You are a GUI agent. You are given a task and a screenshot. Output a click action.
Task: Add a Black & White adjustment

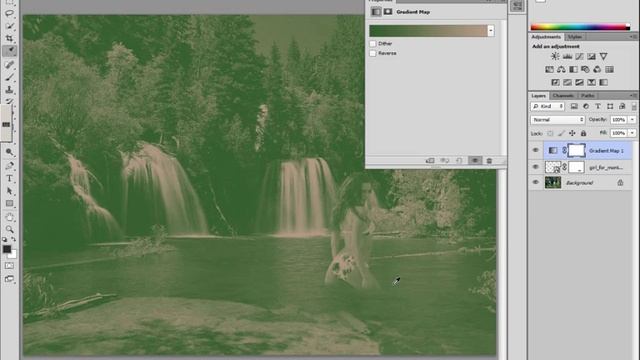[573, 69]
